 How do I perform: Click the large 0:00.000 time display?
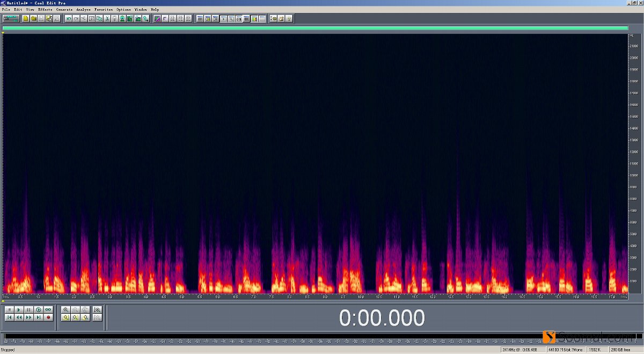382,318
